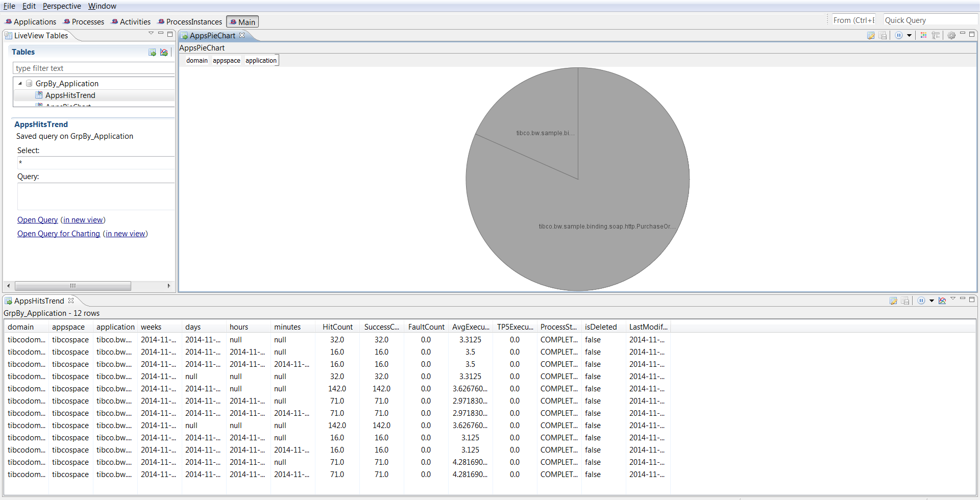The width and height of the screenshot is (980, 500).
Task: Open pause dropdown arrow in AppsPieChart toolbar
Action: (909, 35)
